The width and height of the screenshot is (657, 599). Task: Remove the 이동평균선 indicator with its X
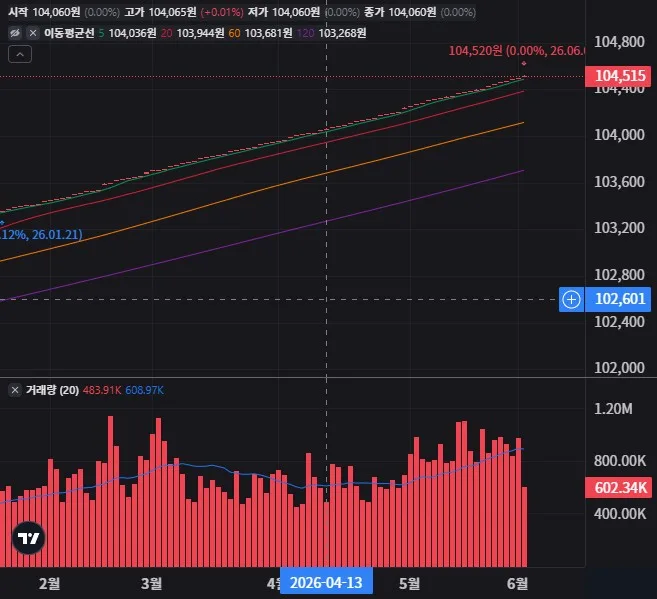(33, 33)
